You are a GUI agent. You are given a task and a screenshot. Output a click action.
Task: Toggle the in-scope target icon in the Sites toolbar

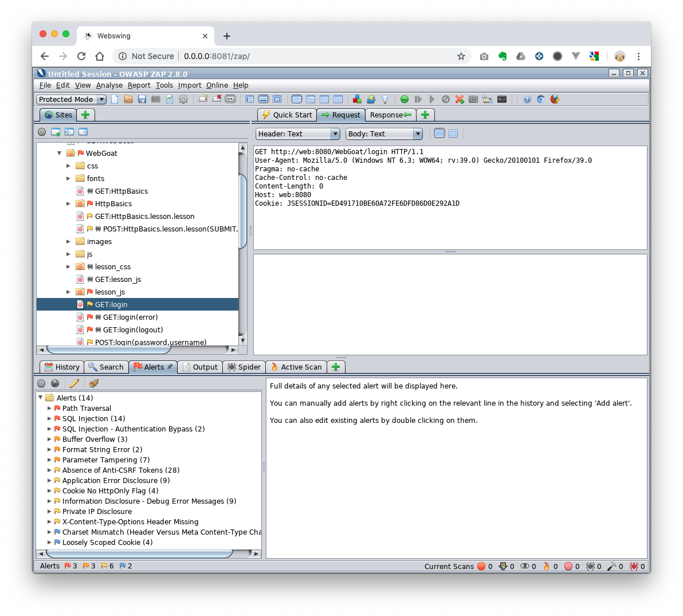pos(42,132)
